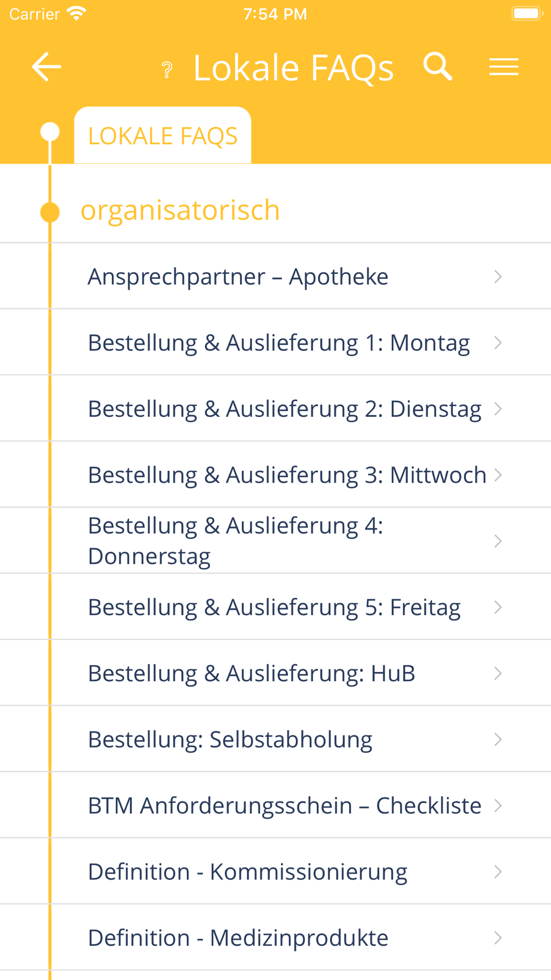The image size is (551, 980).
Task: Tap chevron next to Auslieferung 2: Dienstag
Action: point(498,408)
